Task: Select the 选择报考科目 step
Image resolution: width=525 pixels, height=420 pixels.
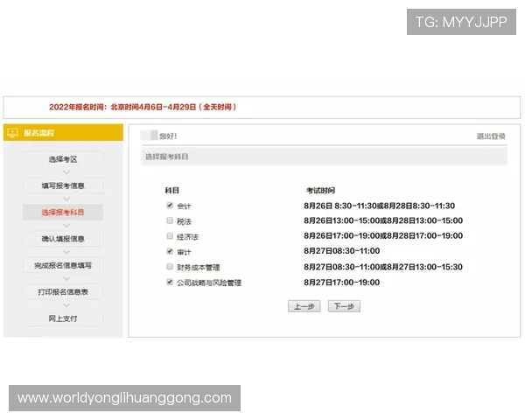Action: click(63, 213)
